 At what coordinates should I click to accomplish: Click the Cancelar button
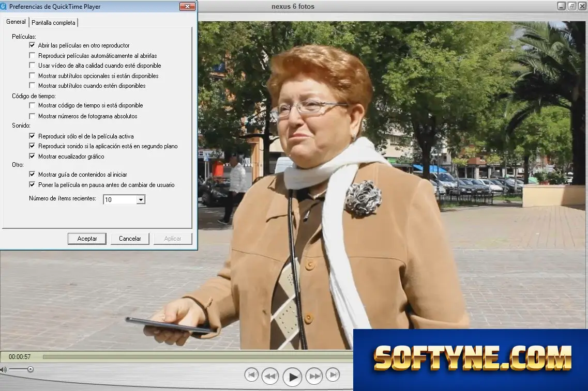coord(130,239)
